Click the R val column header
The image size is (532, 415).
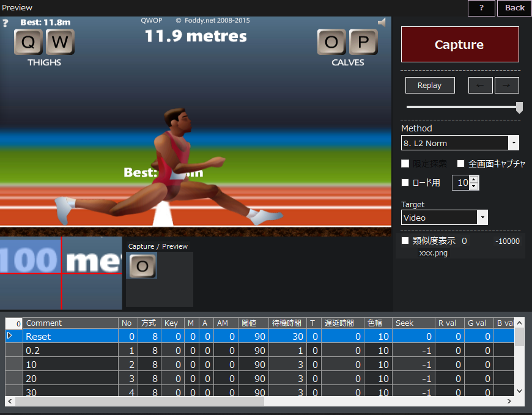[449, 323]
